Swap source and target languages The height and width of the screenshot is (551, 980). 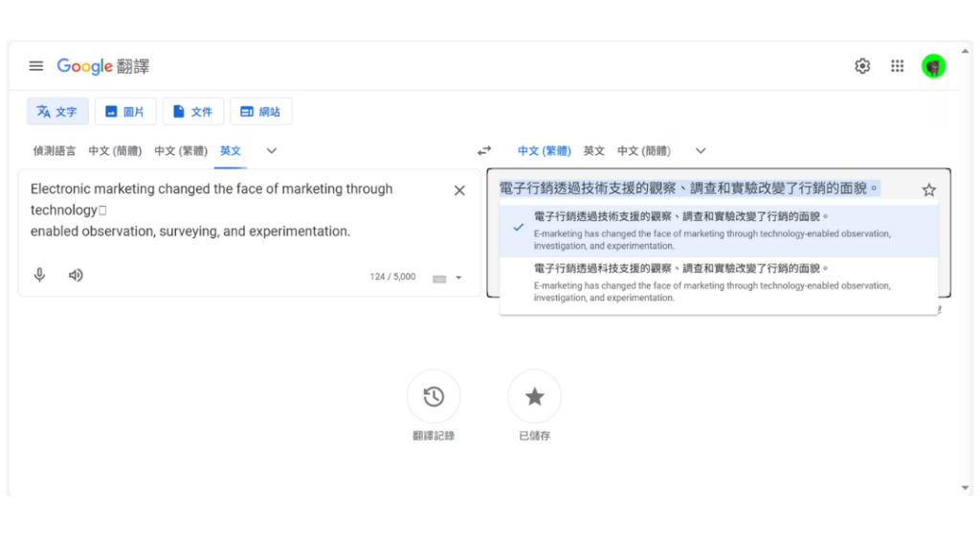tap(484, 151)
